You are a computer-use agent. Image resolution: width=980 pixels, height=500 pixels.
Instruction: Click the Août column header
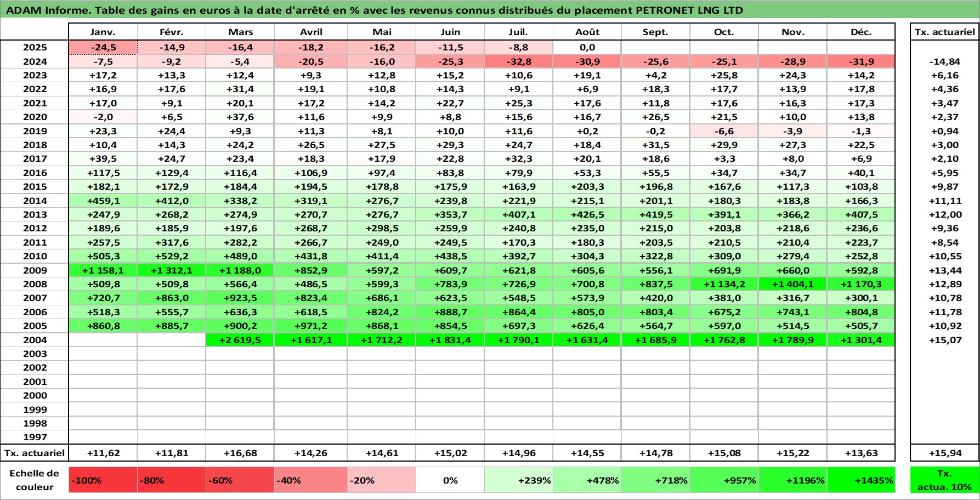point(587,32)
